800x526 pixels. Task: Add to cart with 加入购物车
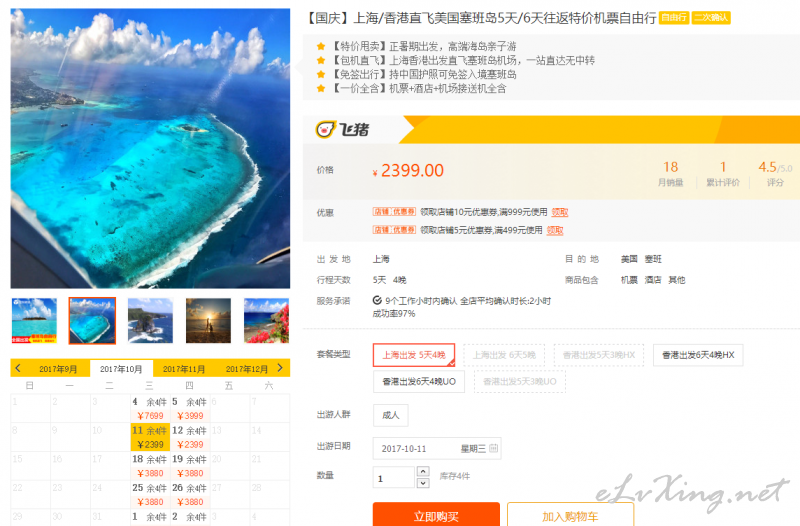click(x=570, y=514)
